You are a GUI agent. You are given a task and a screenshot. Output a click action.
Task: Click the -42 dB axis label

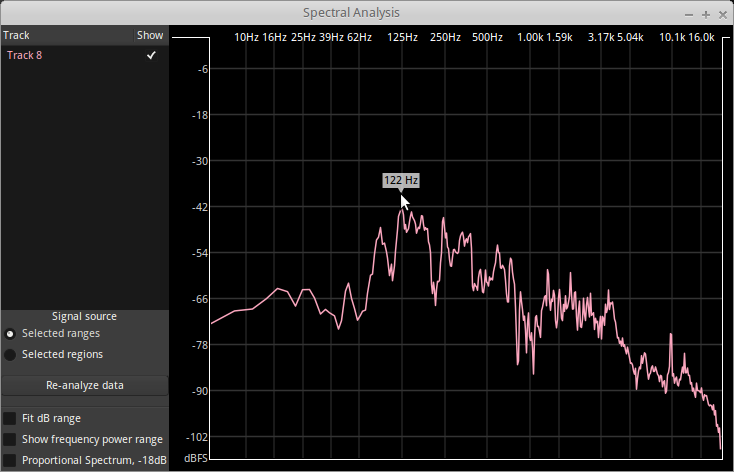point(200,207)
